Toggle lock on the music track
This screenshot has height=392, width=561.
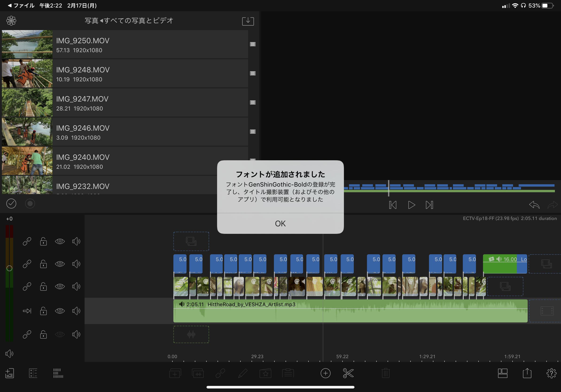[43, 311]
